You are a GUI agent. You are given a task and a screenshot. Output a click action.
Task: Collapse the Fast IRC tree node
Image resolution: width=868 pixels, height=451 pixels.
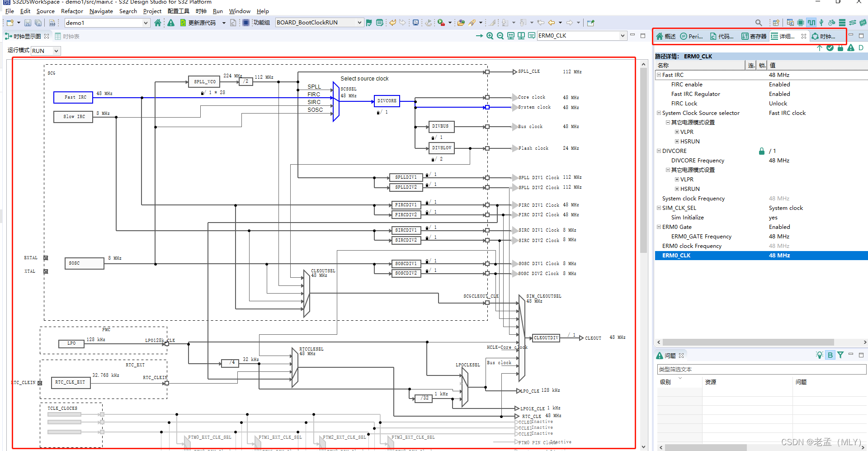pos(659,75)
